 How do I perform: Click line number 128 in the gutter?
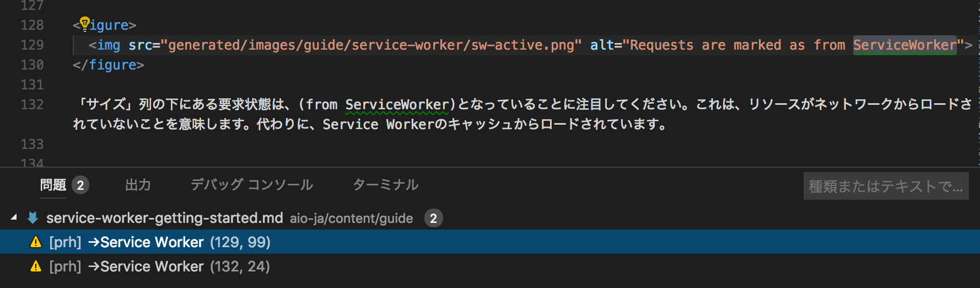coord(32,25)
